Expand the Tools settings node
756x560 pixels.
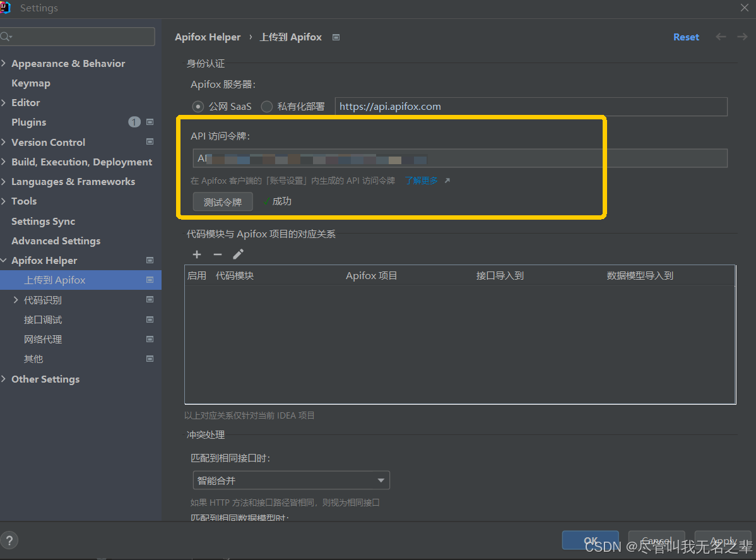click(4, 201)
